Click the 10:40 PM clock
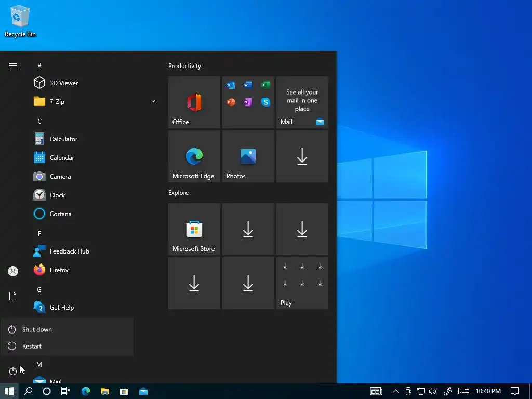 click(488, 391)
